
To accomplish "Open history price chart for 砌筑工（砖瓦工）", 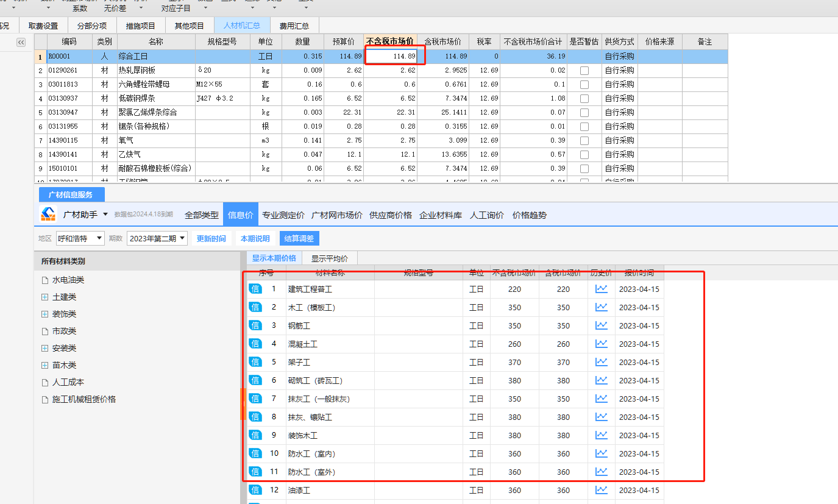I will (602, 380).
